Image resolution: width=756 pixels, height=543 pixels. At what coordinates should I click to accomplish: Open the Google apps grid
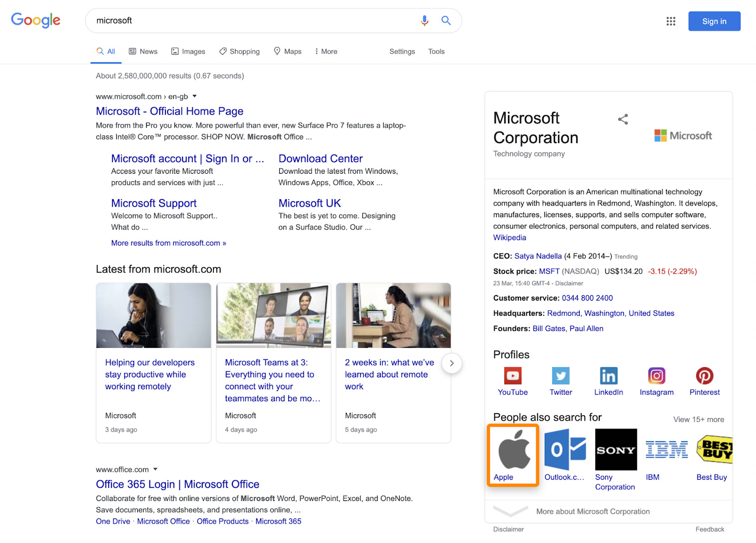click(x=670, y=21)
